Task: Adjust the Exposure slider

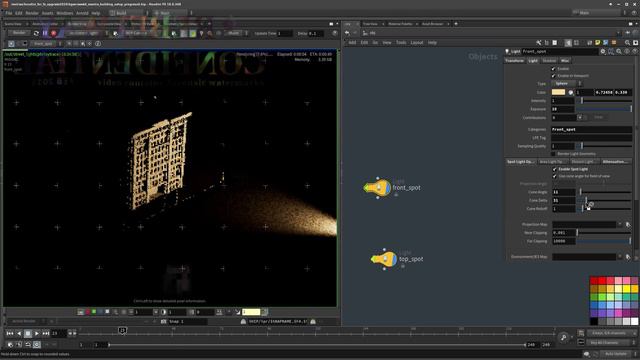Action: (604, 109)
